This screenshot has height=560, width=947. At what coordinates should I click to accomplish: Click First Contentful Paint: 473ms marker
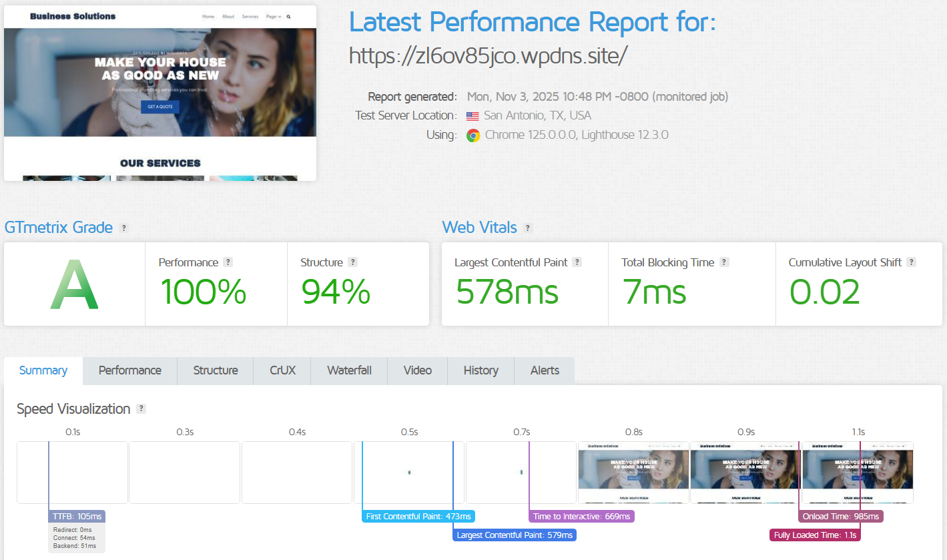418,517
